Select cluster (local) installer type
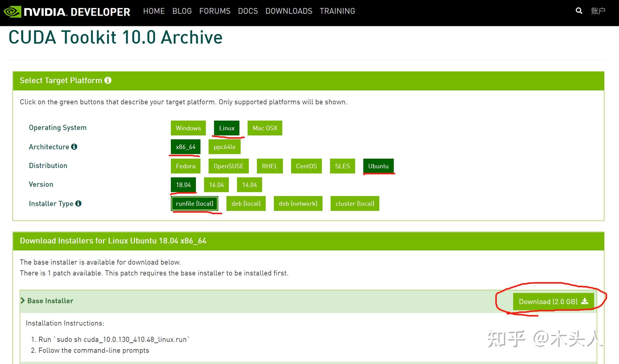Screen dimensions: 619x364 pyautogui.click(x=355, y=203)
